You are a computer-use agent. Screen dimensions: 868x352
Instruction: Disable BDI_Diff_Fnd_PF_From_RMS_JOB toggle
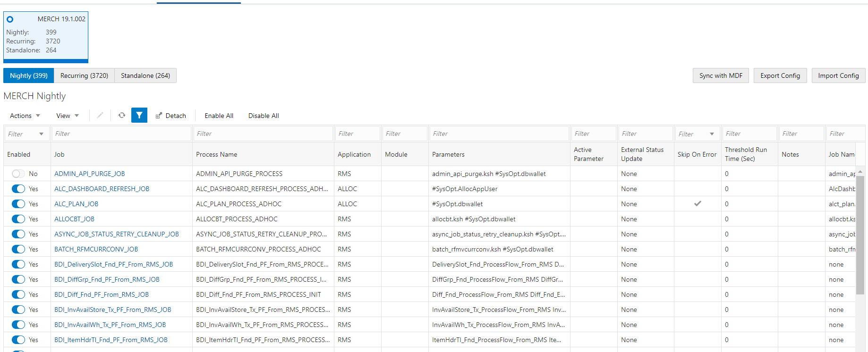point(18,294)
